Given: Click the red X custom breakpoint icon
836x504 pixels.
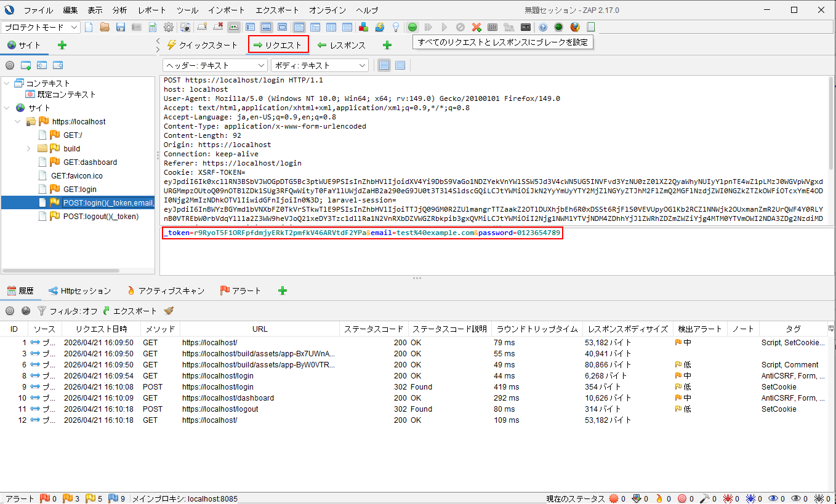Looking at the screenshot, I should coord(476,27).
